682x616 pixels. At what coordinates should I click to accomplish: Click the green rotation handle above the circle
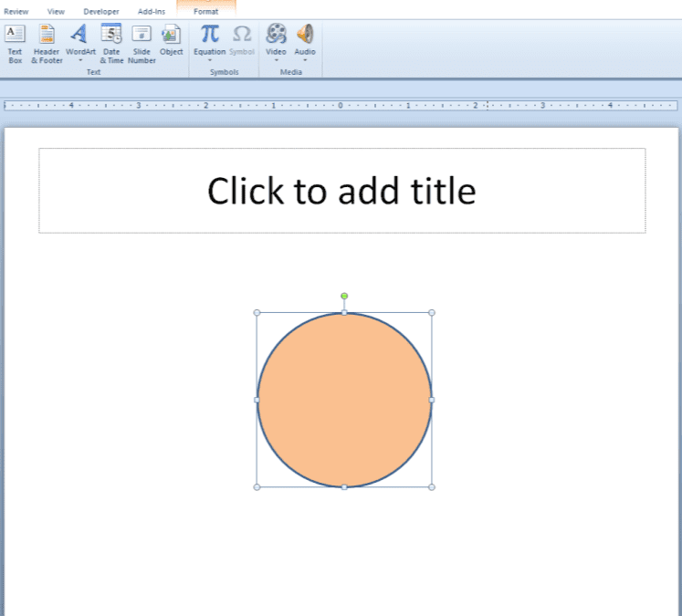coord(344,296)
